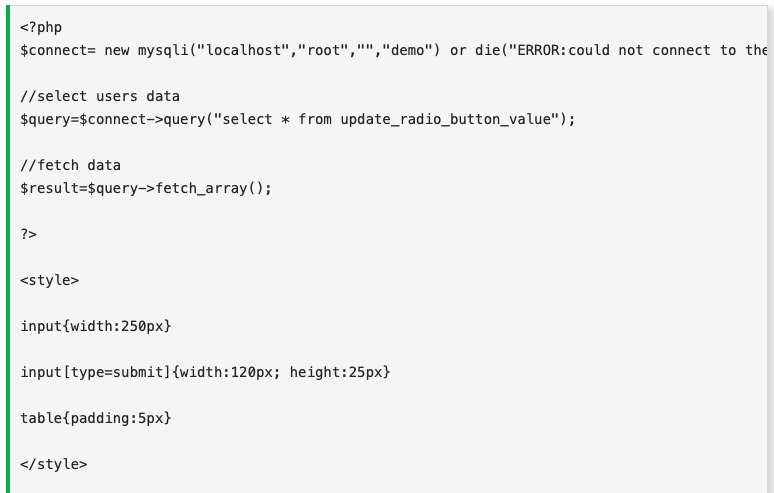Image resolution: width=774 pixels, height=493 pixels.
Task: Click the $query variable at line start
Action: click(x=44, y=119)
